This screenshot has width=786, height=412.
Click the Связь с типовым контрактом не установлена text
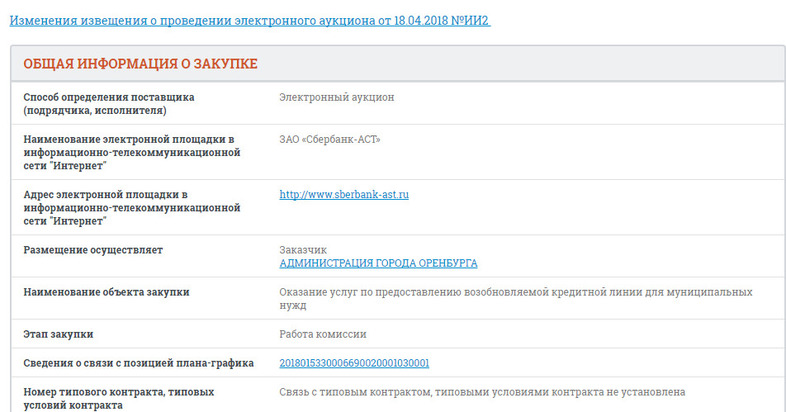482,392
